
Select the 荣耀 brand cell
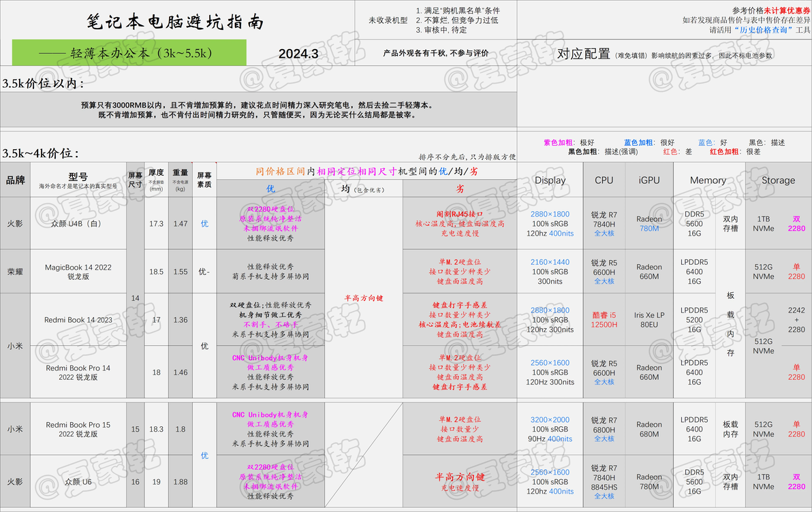16,272
